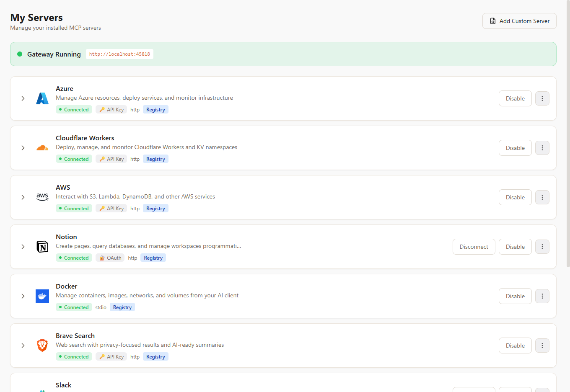Disable the Brave Search server

pyautogui.click(x=515, y=346)
